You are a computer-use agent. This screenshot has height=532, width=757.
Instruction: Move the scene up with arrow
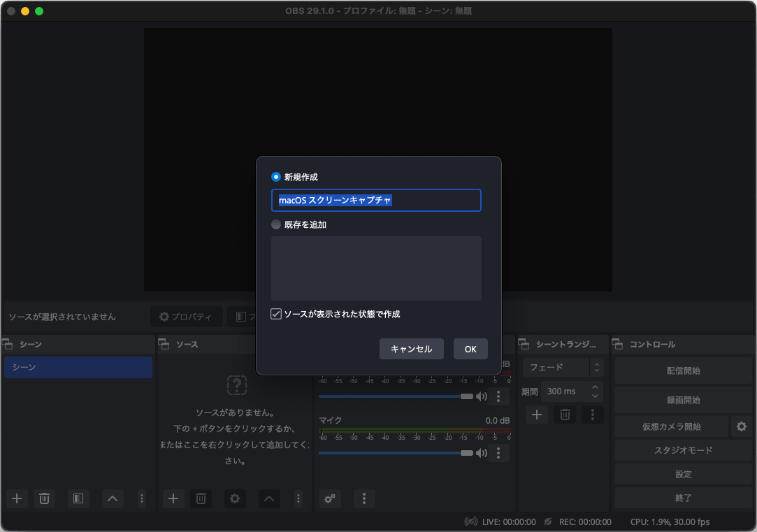(x=113, y=498)
